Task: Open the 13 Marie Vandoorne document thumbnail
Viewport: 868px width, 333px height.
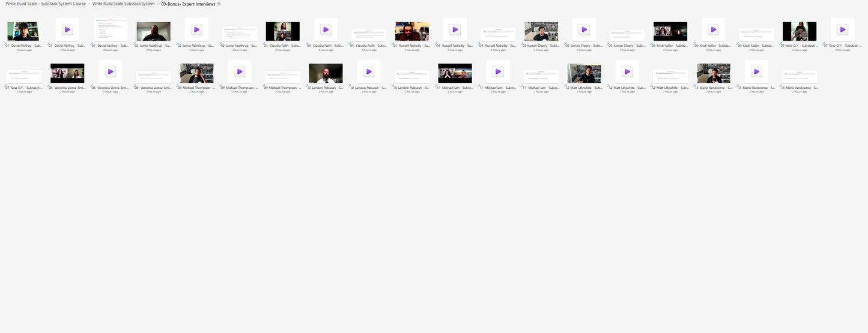Action: (x=799, y=76)
